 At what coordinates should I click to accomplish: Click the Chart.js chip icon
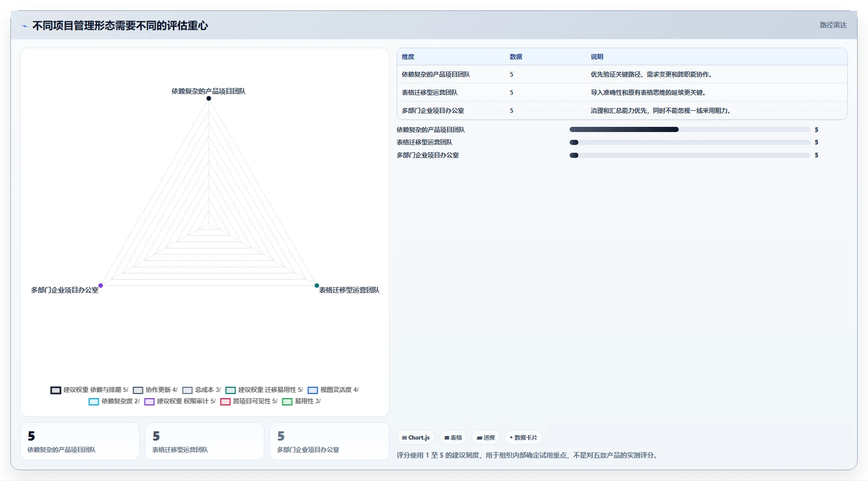tap(405, 438)
